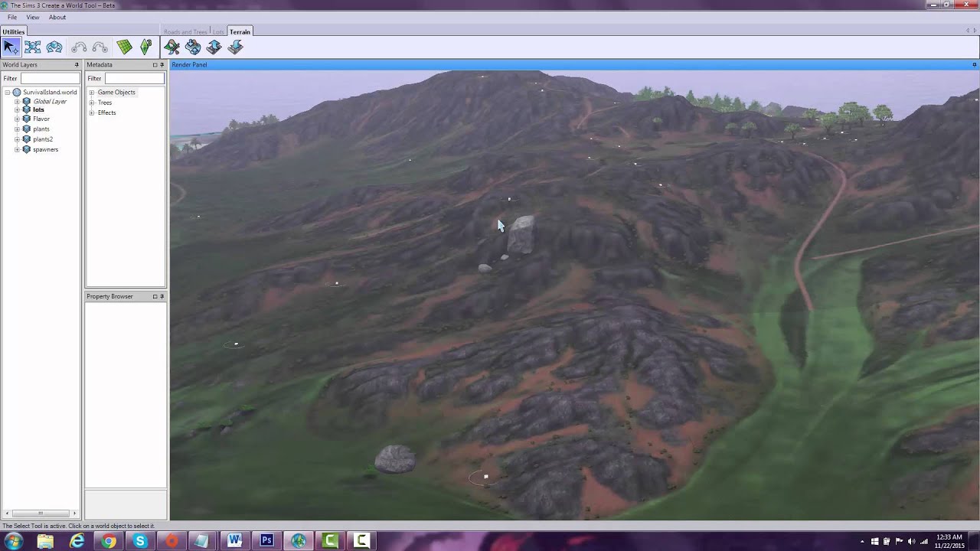The height and width of the screenshot is (551, 980).
Task: Pin the Property Browser panel
Action: coord(162,296)
